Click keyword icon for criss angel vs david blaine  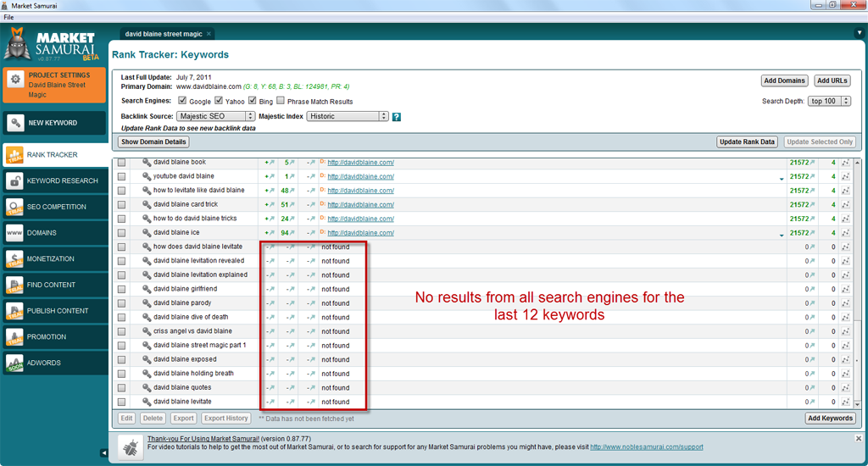(x=147, y=331)
